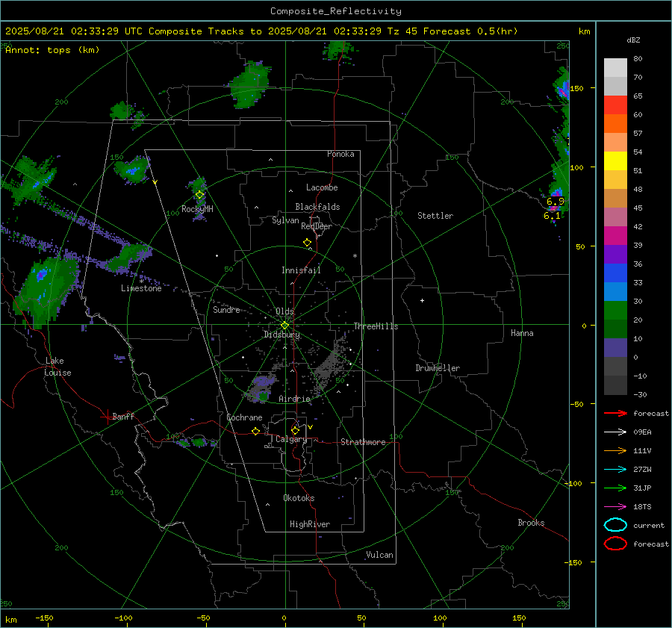Click the Okotoks town label

click(299, 498)
